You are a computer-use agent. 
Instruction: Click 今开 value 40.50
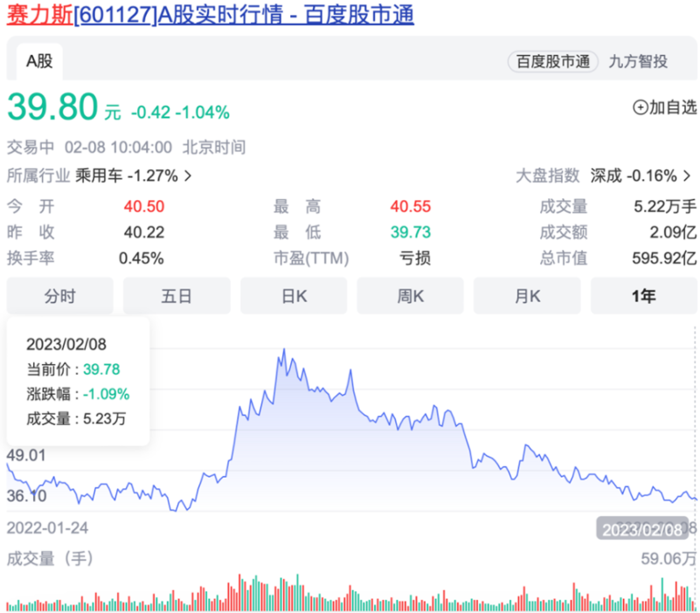coord(144,207)
